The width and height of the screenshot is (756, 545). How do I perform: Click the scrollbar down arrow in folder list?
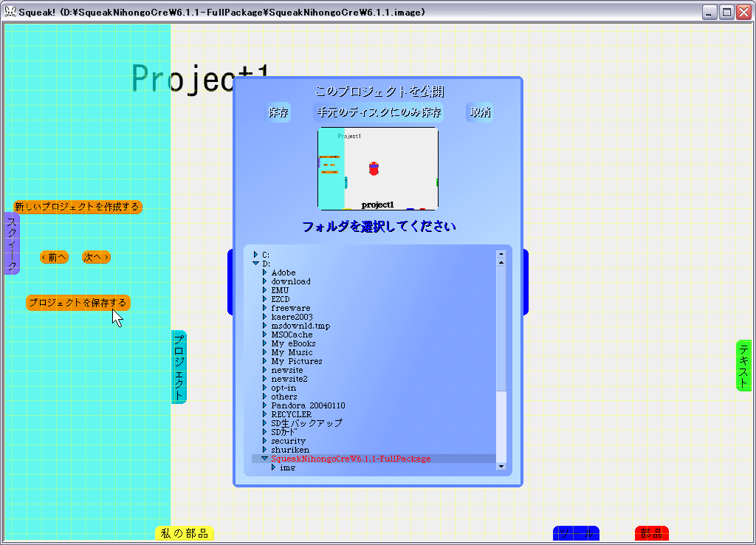click(501, 466)
